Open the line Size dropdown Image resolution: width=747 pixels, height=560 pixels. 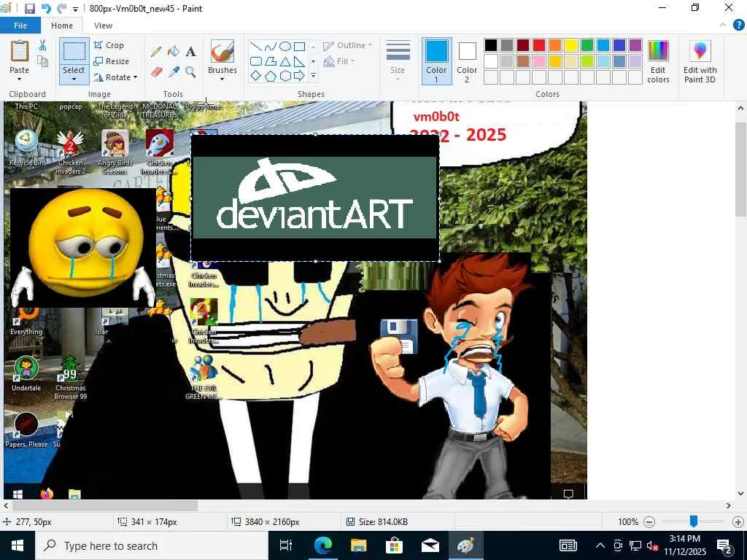398,61
